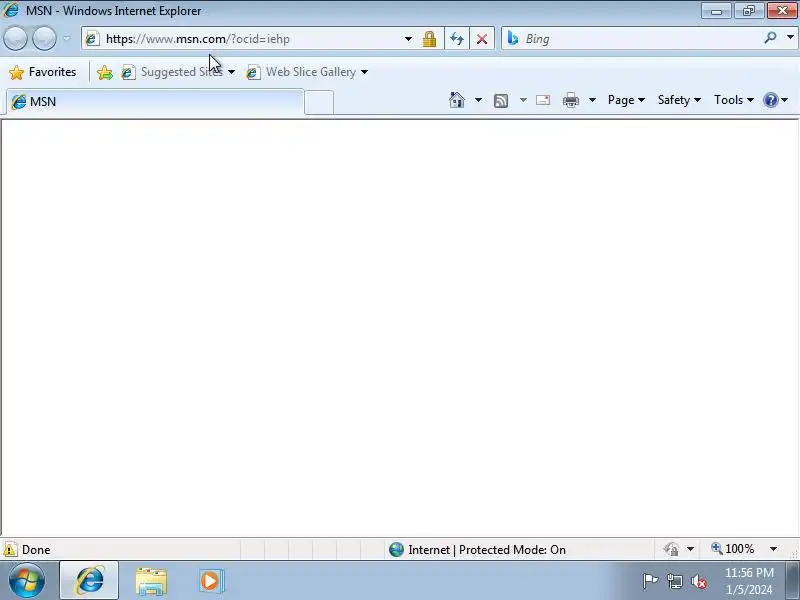Viewport: 800px width, 600px height.
Task: Open the Windows Start menu
Action: tap(27, 580)
